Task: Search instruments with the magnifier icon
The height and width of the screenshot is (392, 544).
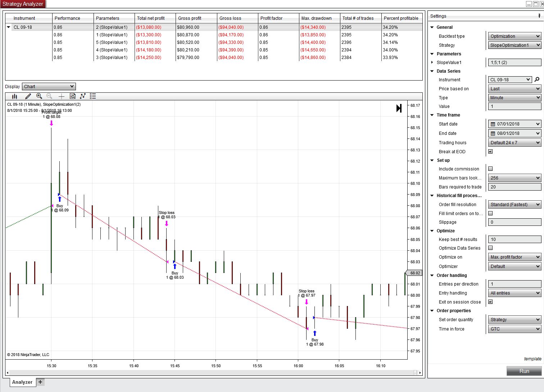Action: pyautogui.click(x=537, y=79)
